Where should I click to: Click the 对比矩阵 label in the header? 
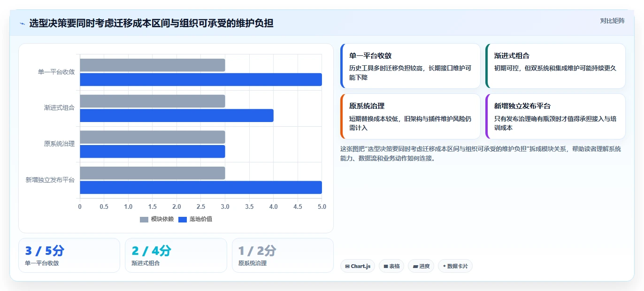pos(613,21)
